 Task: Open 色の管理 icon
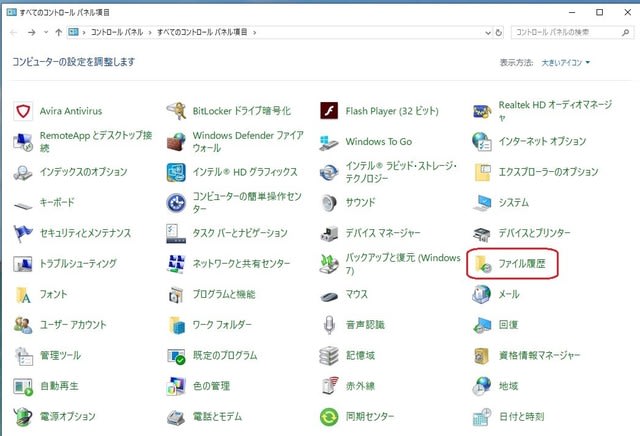click(x=176, y=387)
